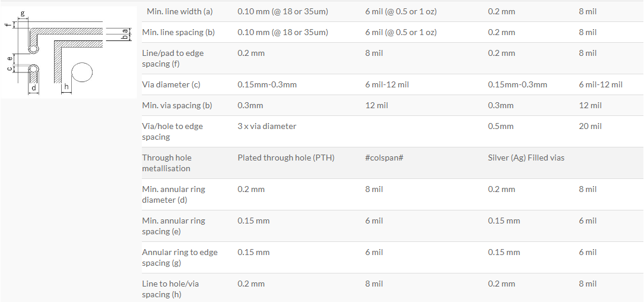
Task: Click the 'Silver (Ag) Filled vias' header
Action: point(526,158)
